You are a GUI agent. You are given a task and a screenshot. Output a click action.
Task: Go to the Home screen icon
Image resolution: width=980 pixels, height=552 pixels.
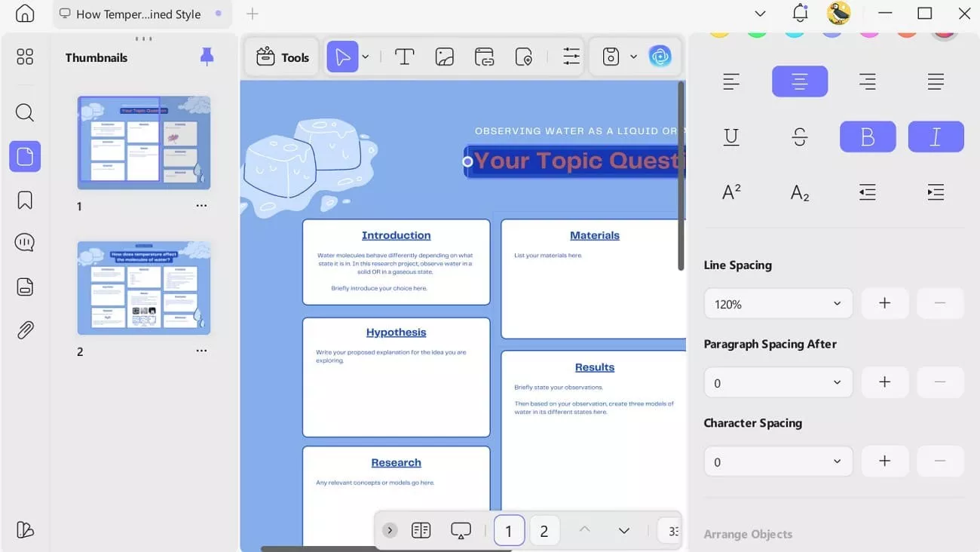pos(25,14)
